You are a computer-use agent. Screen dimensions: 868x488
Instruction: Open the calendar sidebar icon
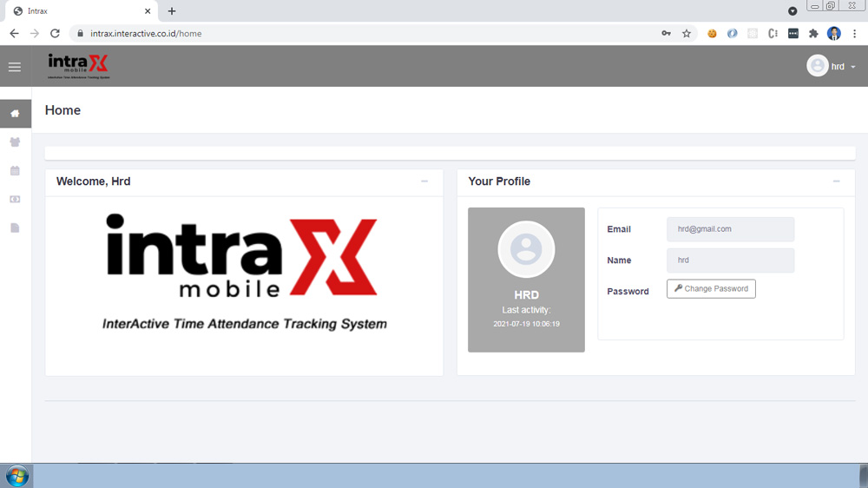(x=15, y=171)
